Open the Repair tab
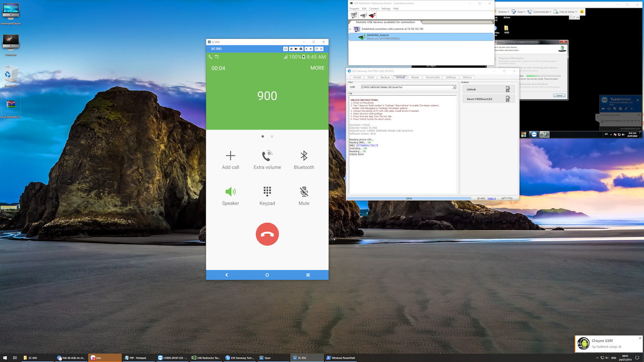 pos(415,77)
